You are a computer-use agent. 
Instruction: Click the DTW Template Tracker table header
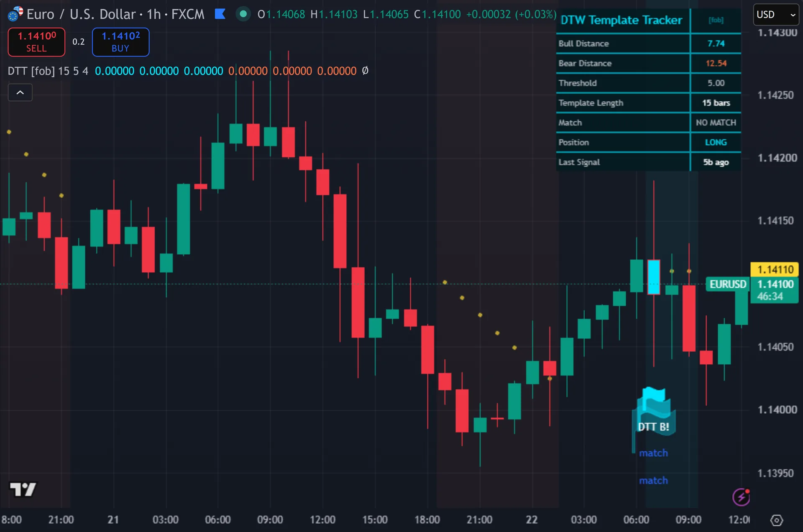click(x=622, y=20)
